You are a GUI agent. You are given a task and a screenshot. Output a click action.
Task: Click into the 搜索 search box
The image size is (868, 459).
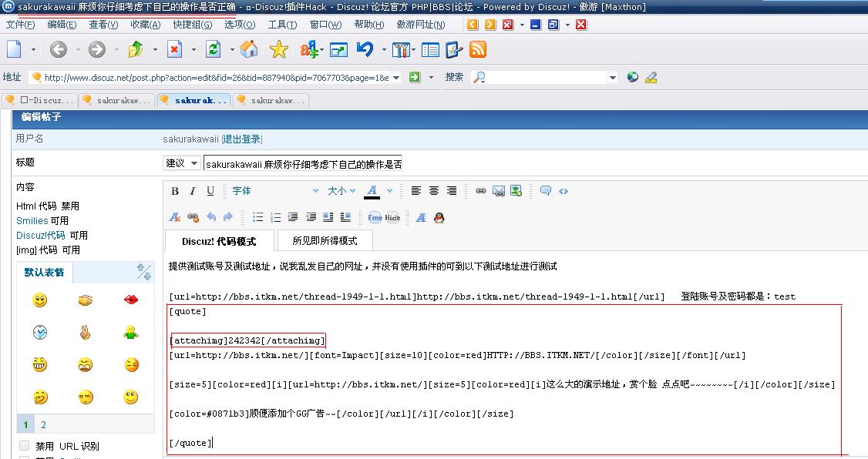545,78
